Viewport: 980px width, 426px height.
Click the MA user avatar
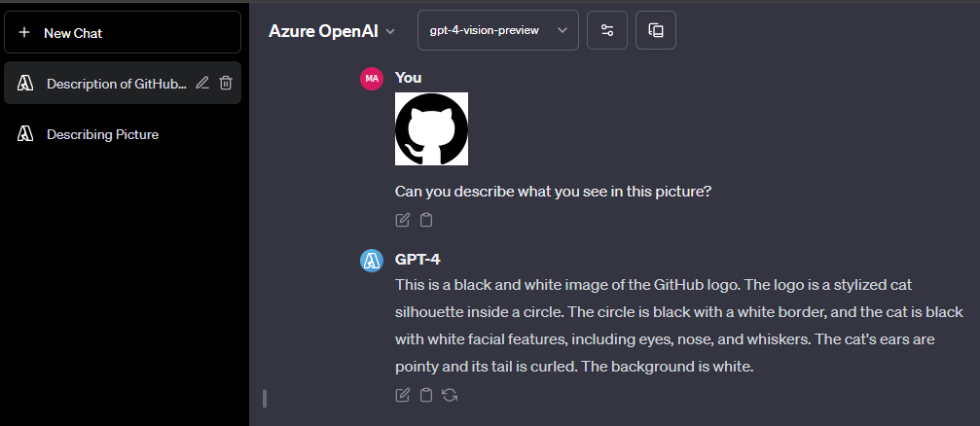371,78
